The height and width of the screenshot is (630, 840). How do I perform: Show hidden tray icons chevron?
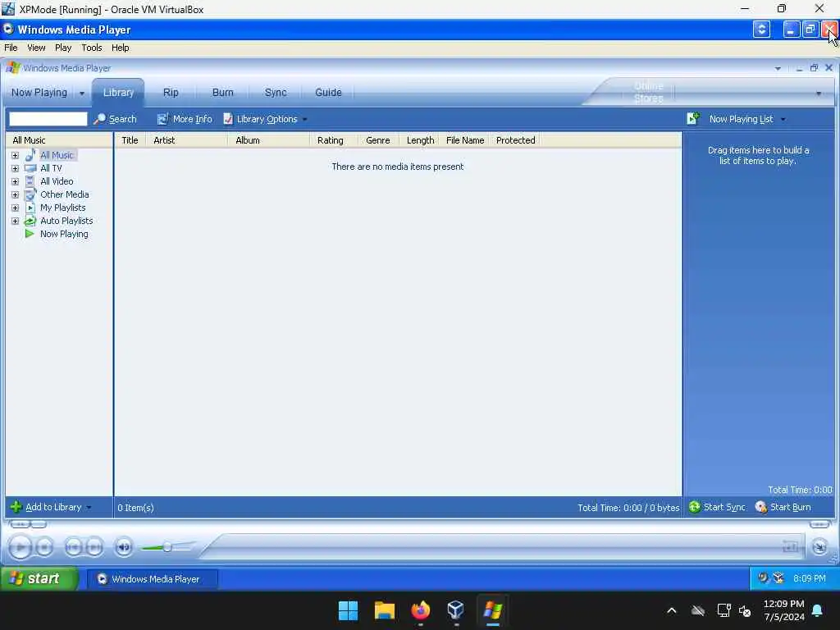point(671,610)
